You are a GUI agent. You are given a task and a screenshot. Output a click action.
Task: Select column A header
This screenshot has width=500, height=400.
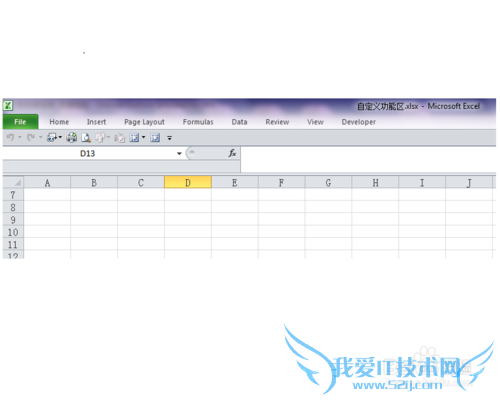click(x=47, y=183)
